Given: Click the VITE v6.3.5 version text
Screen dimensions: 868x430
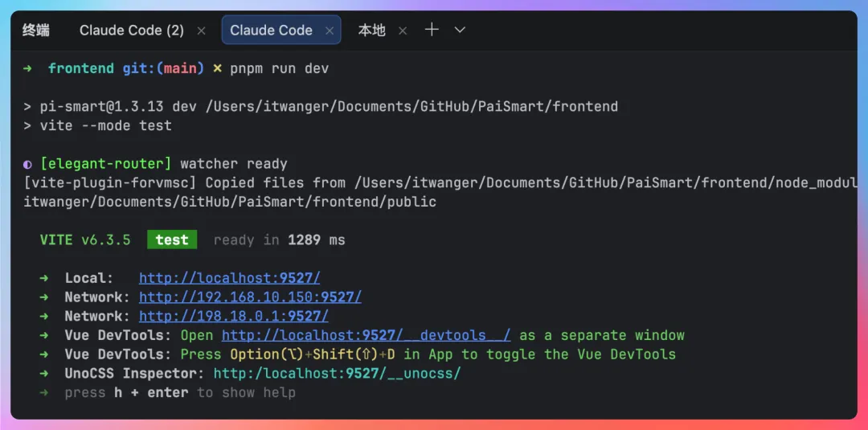Looking at the screenshot, I should point(85,240).
